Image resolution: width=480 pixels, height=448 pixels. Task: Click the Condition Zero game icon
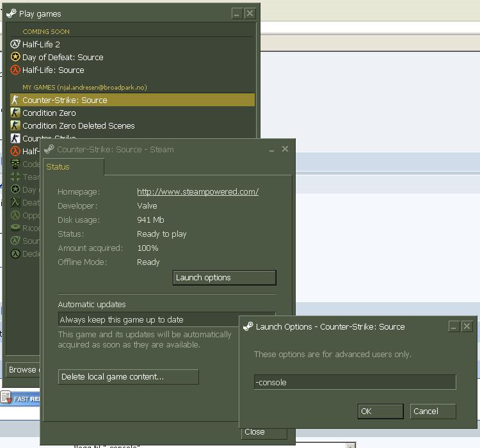tap(15, 113)
